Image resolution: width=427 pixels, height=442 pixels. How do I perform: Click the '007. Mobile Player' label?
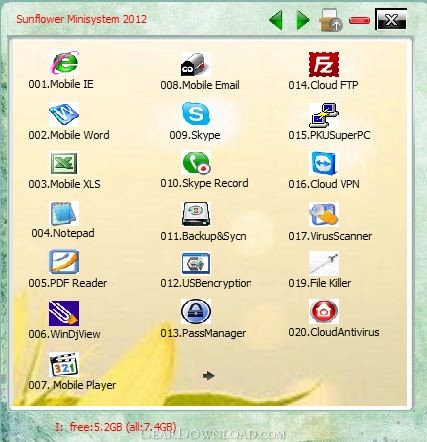coord(72,385)
